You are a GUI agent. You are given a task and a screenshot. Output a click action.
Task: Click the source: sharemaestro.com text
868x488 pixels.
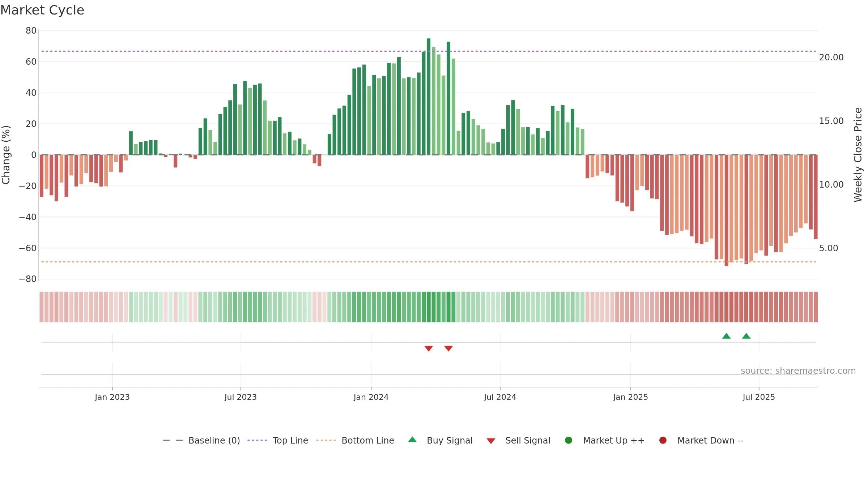[x=798, y=371]
